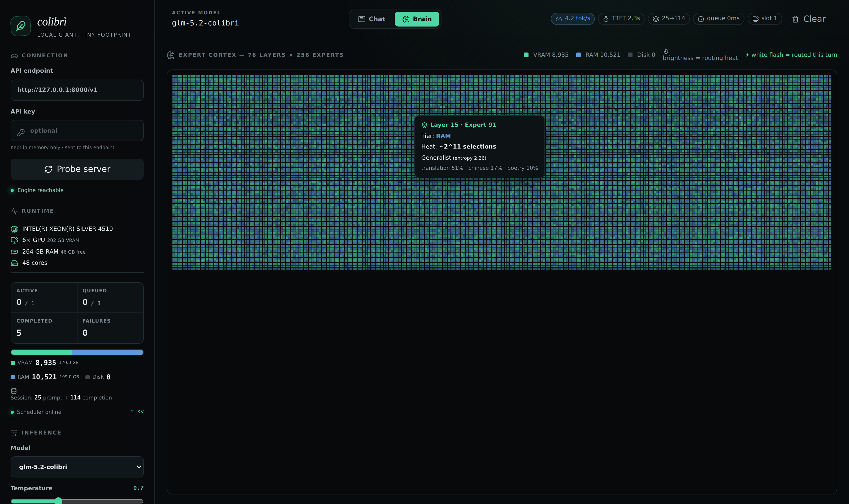Click the Temperature value 0.7

pos(138,488)
